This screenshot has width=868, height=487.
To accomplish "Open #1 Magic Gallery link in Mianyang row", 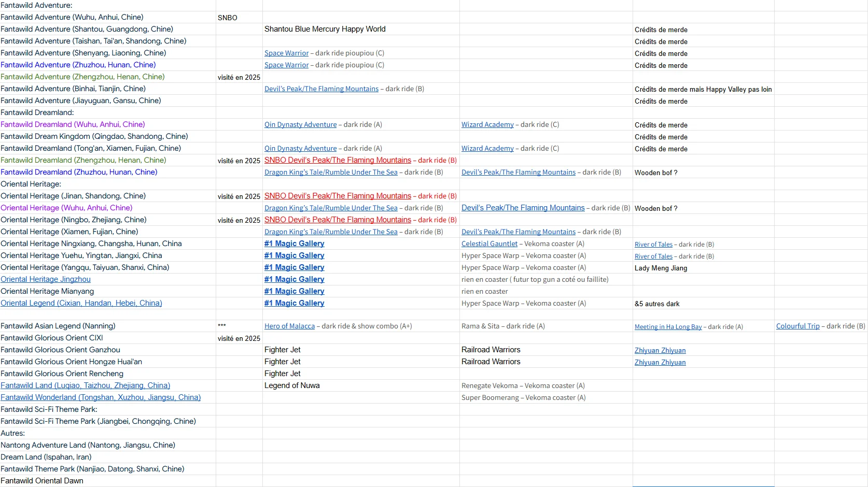I will click(294, 291).
